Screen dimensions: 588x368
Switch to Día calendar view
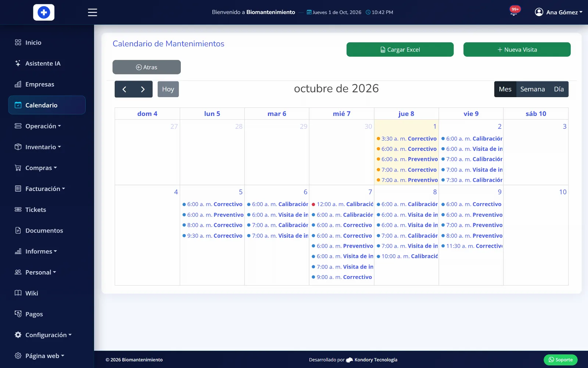point(559,89)
